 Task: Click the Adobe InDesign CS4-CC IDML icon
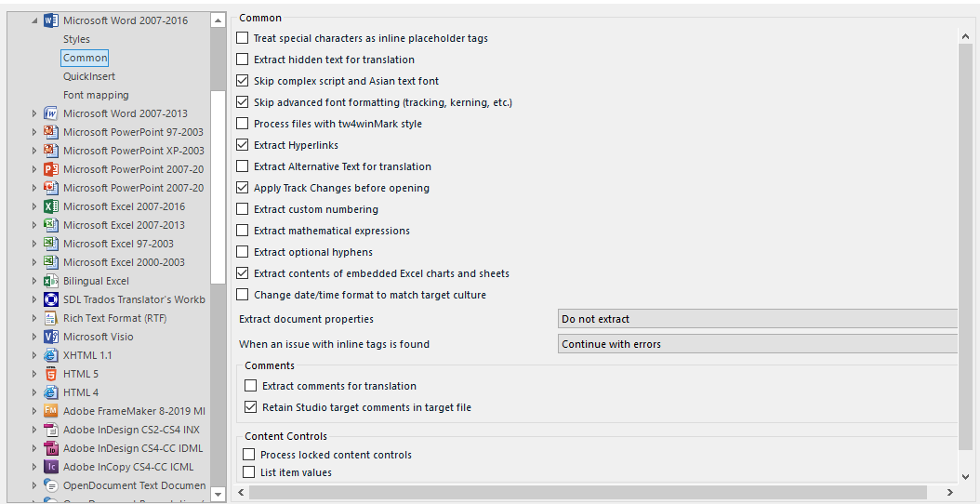click(51, 448)
